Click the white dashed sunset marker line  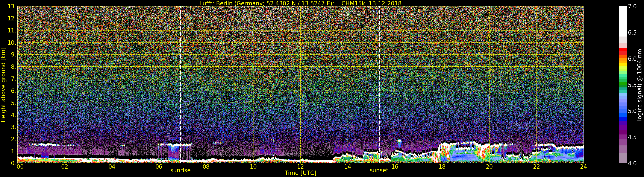coord(379,85)
